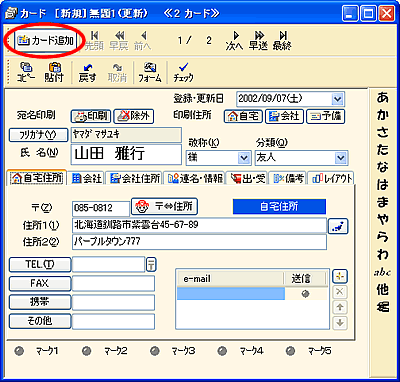Delete e-mail entry with X icon
400x382 pixels.
[340, 292]
